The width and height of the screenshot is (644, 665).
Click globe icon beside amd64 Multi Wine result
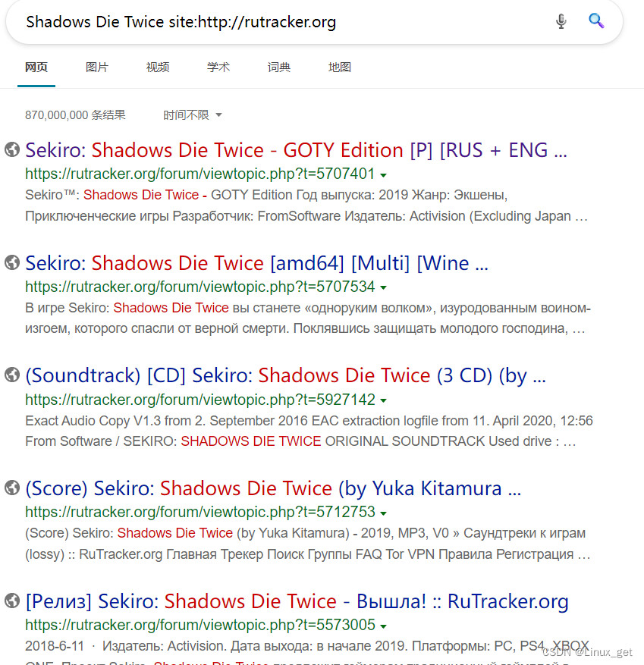[11, 262]
